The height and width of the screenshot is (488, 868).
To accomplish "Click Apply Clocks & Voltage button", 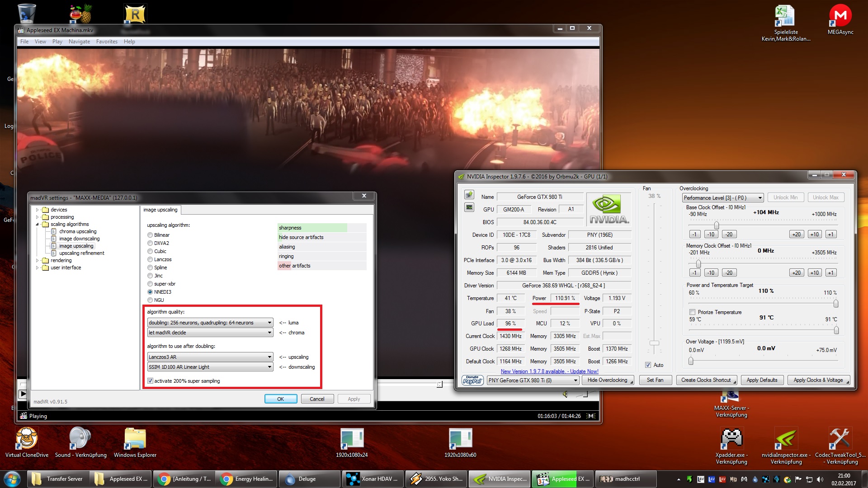I will coord(818,380).
